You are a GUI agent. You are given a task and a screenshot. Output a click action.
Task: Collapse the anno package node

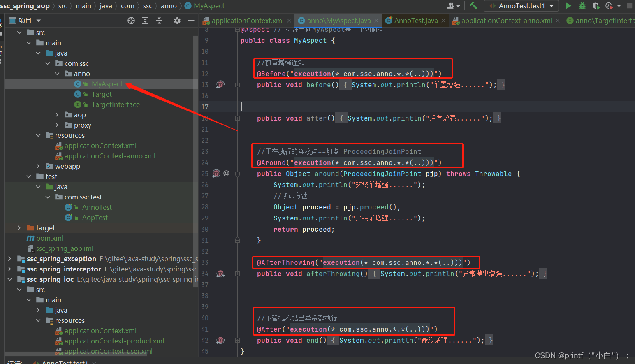point(57,74)
